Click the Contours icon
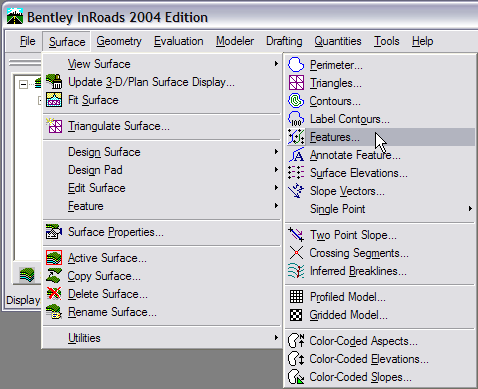Image resolution: width=478 pixels, height=389 pixels. 296,101
